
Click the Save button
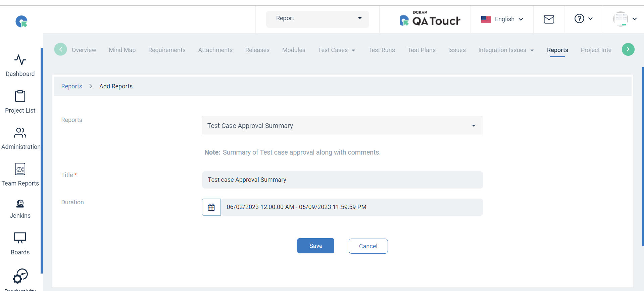(x=315, y=246)
